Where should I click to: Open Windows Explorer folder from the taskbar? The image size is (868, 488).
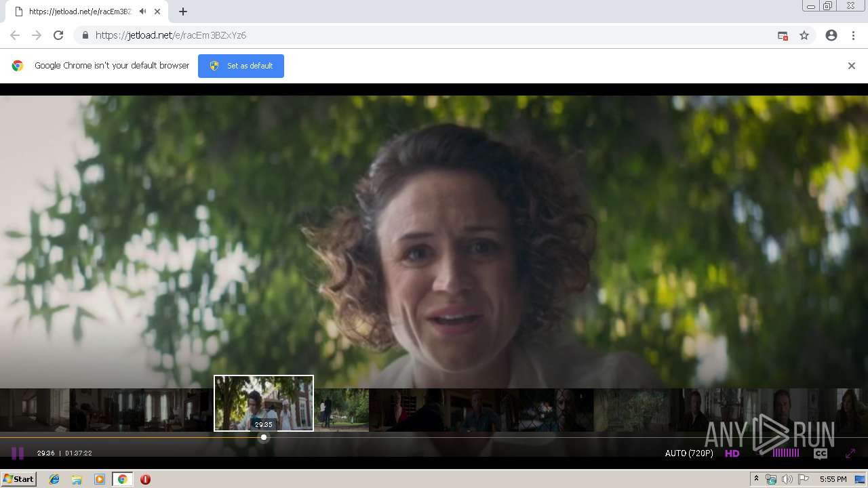[x=77, y=479]
